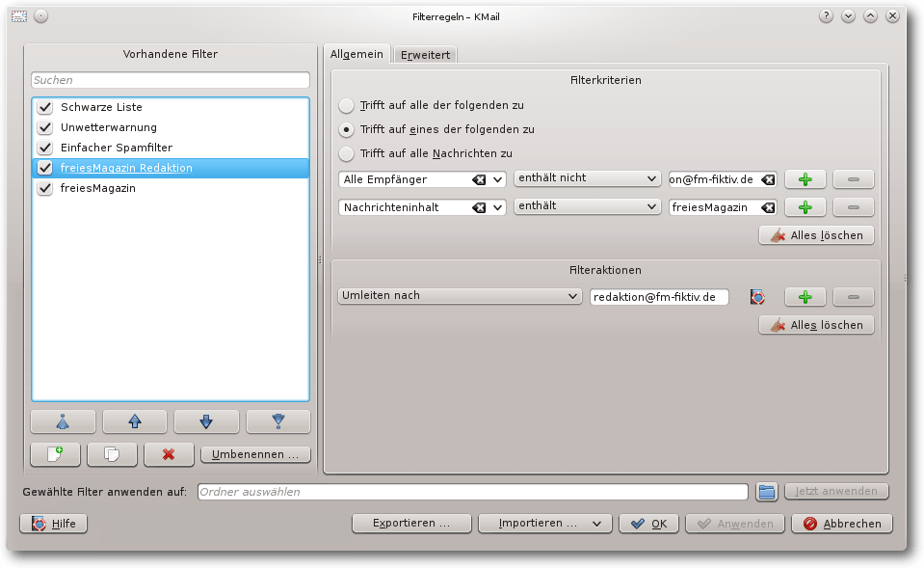The height and width of the screenshot is (568, 924).
Task: Select Schwarze Liste filter entry
Action: point(171,107)
